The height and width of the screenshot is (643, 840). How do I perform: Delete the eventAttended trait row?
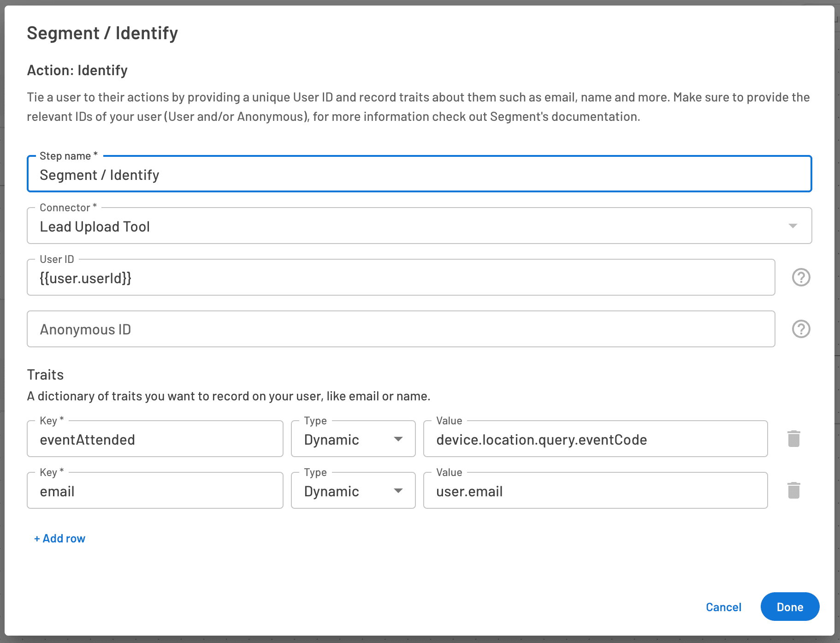(x=793, y=439)
